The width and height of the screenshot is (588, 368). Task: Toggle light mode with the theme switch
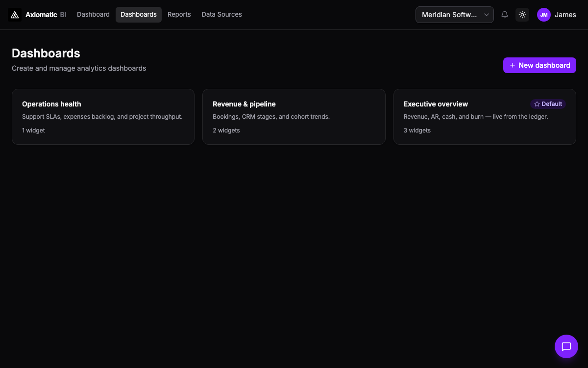(x=522, y=15)
